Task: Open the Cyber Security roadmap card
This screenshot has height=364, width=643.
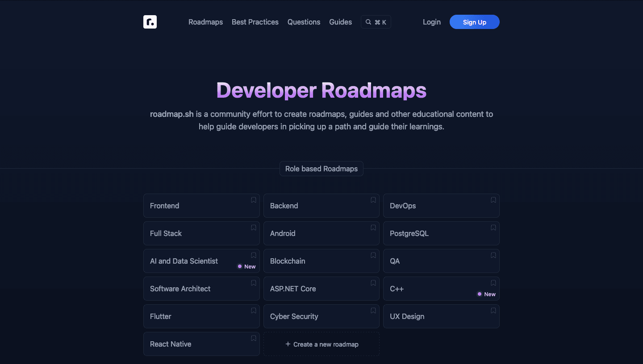Action: [321, 316]
